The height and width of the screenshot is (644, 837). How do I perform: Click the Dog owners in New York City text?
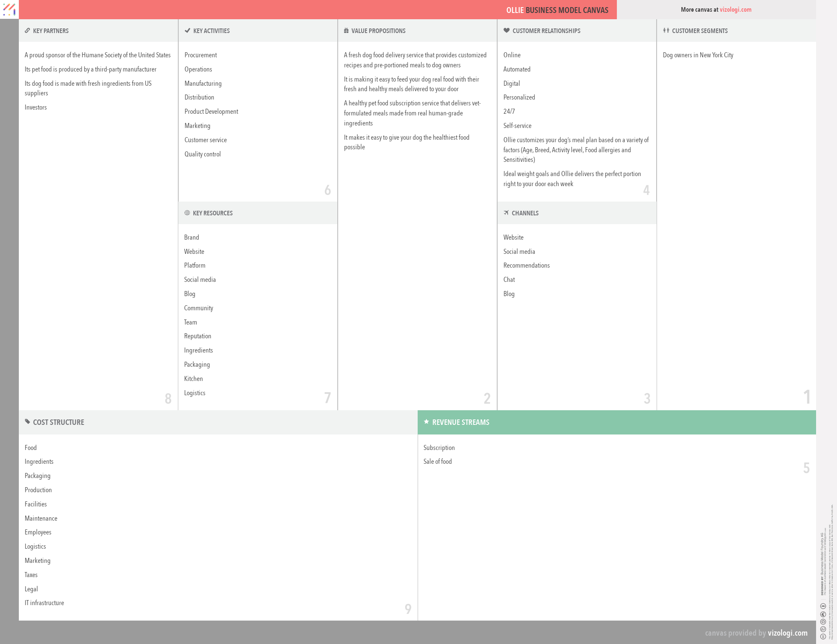[x=698, y=55]
